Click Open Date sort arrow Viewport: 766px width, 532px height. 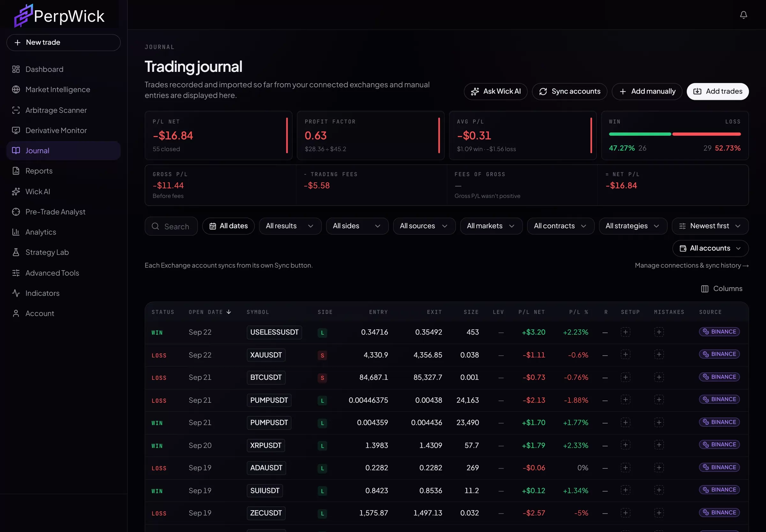(x=229, y=312)
